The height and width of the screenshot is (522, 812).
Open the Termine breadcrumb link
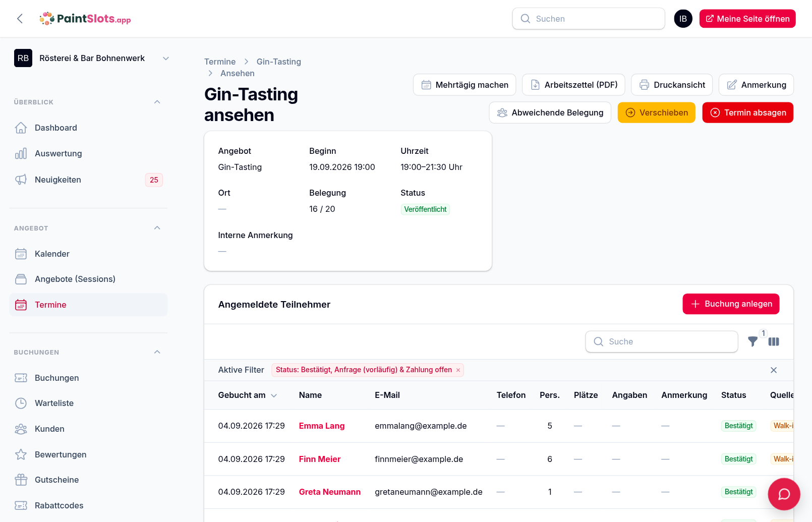tap(220, 62)
